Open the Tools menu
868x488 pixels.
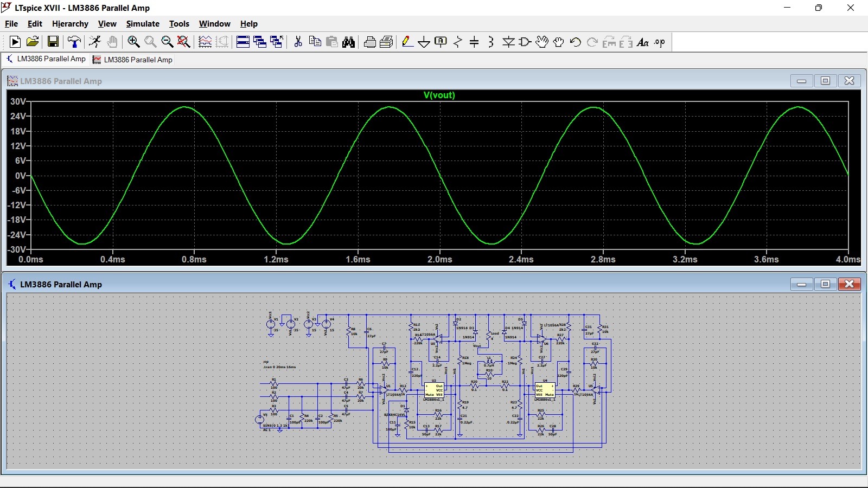point(179,24)
